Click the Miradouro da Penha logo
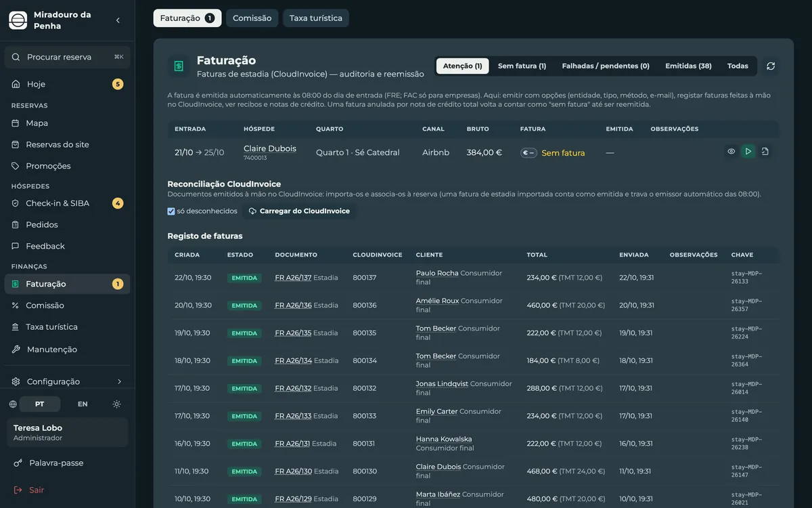Image resolution: width=812 pixels, height=508 pixels. click(18, 20)
